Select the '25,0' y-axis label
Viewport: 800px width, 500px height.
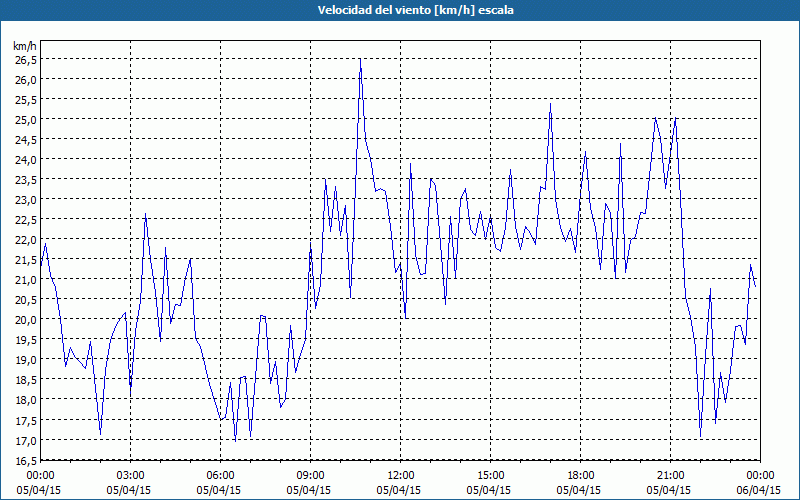(26, 119)
